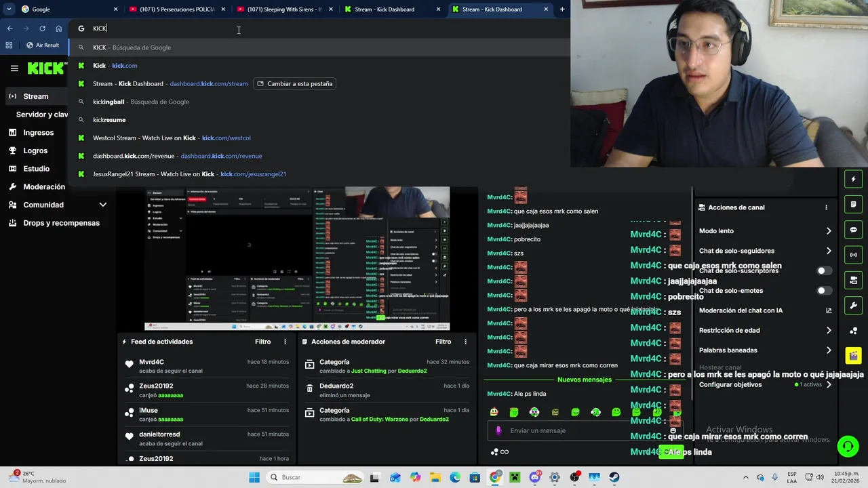Open the Air Result bookmark
868x488 pixels.
(43, 45)
